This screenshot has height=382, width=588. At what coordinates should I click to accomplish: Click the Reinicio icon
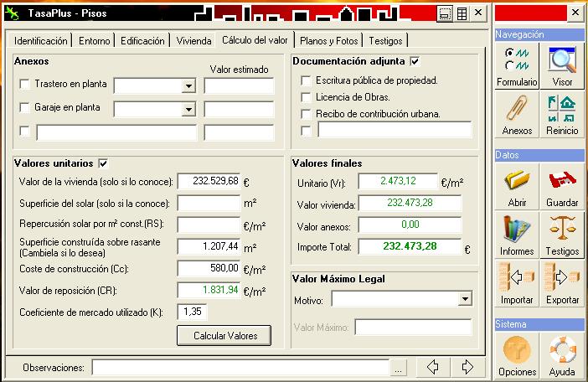562,114
